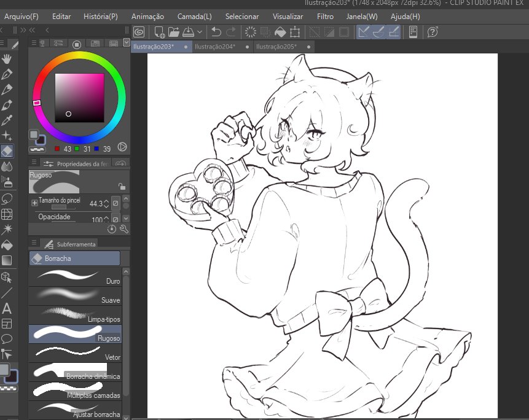The height and width of the screenshot is (420, 529).
Task: Select the Text tool
Action: pyautogui.click(x=6, y=308)
